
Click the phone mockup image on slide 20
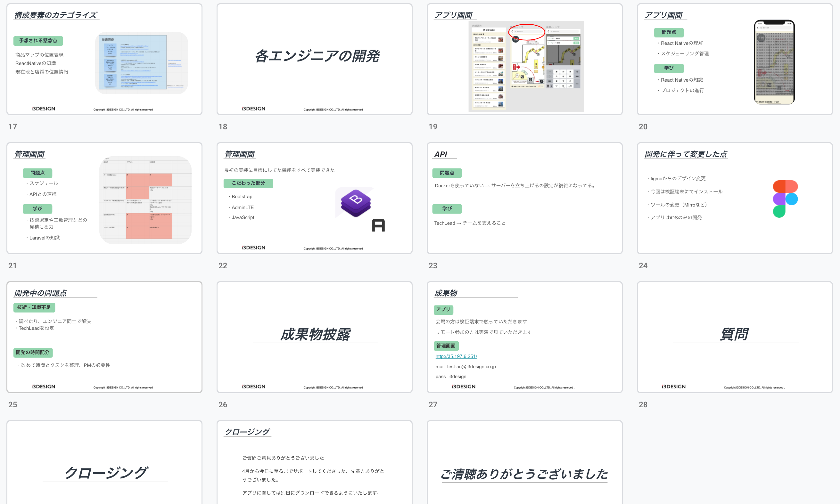point(774,62)
